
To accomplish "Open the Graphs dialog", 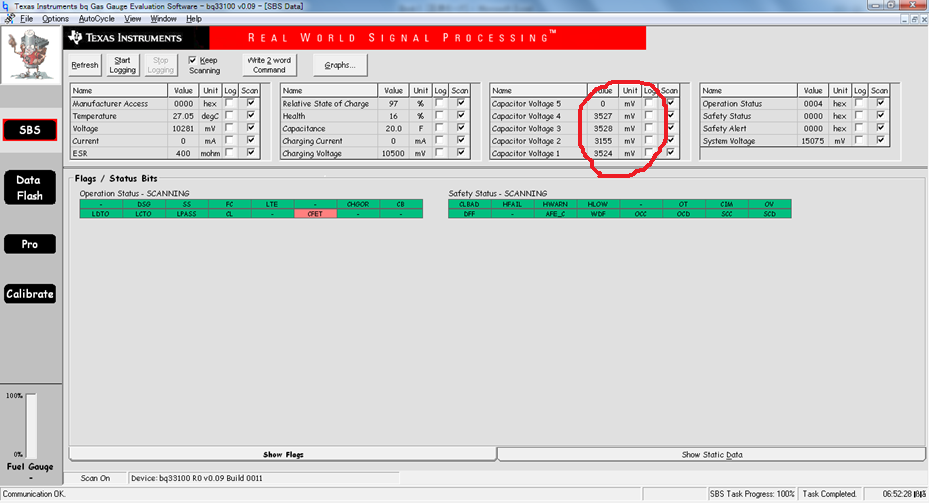I will (340, 65).
